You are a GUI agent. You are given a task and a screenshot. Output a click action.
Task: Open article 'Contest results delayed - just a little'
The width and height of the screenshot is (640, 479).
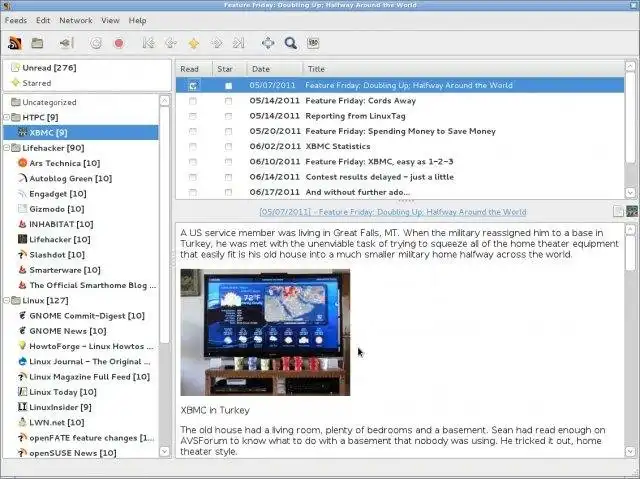tap(380, 177)
